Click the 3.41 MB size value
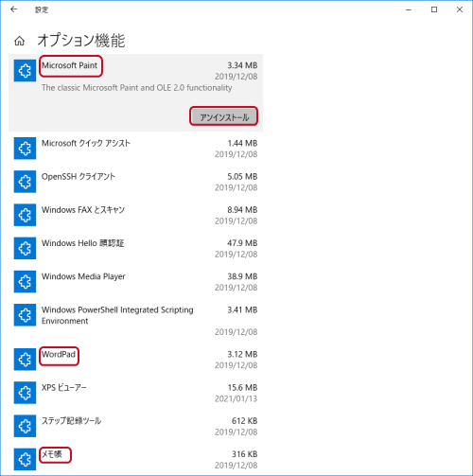This screenshot has height=476, width=473. (x=242, y=310)
